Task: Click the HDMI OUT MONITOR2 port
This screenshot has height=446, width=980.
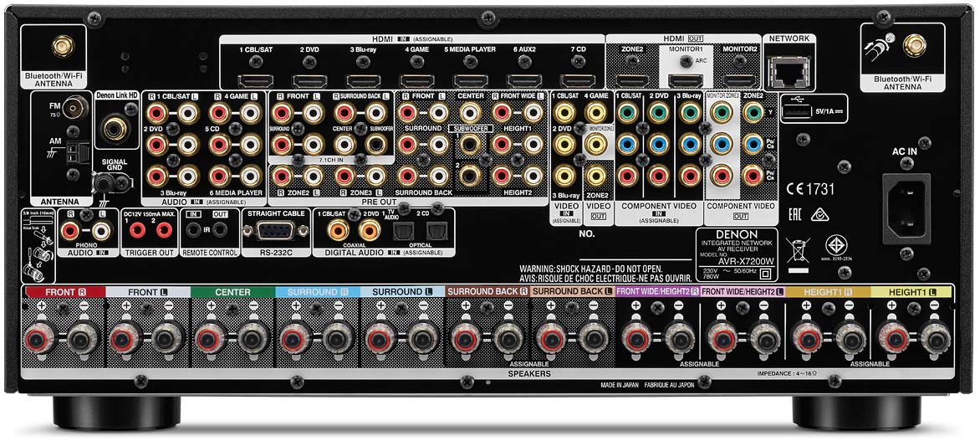Action: click(x=739, y=81)
